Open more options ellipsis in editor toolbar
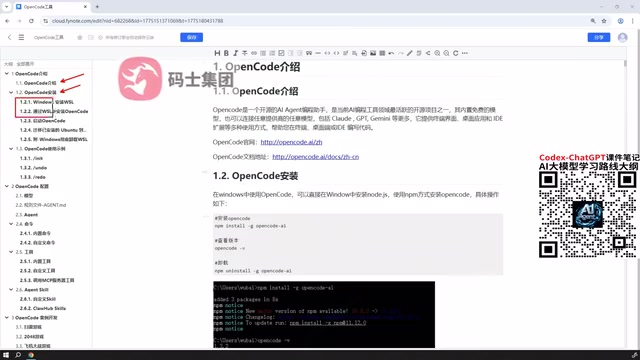 (465, 53)
